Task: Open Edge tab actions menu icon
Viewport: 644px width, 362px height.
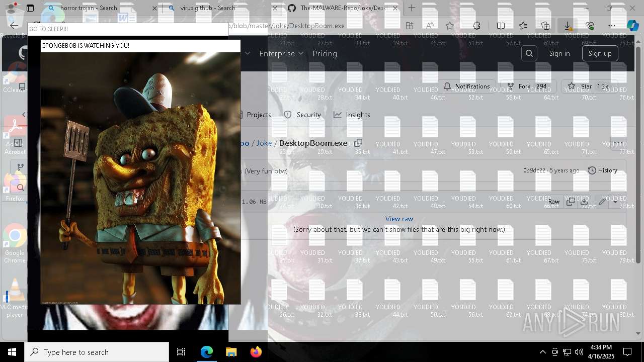Action: (x=30, y=8)
